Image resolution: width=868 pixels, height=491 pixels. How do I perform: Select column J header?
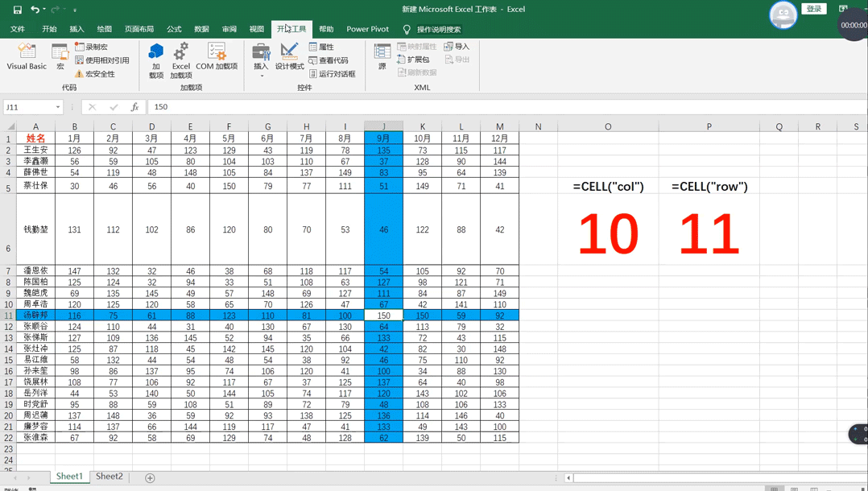point(383,126)
